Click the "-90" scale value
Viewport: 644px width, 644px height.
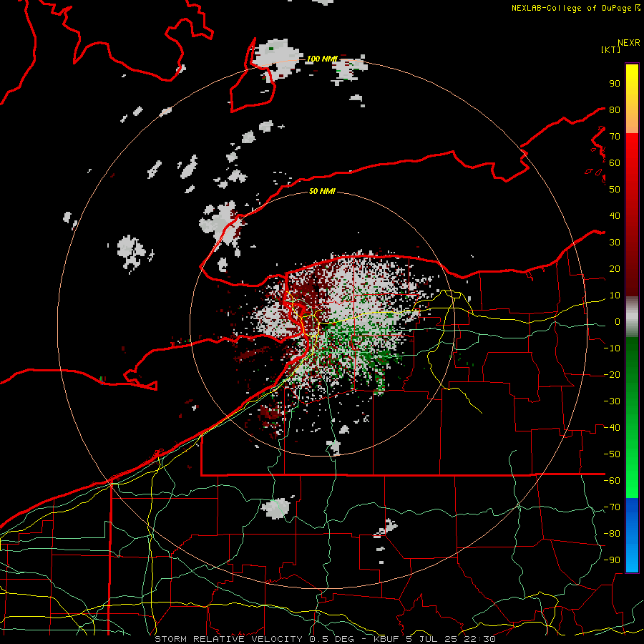pos(612,560)
